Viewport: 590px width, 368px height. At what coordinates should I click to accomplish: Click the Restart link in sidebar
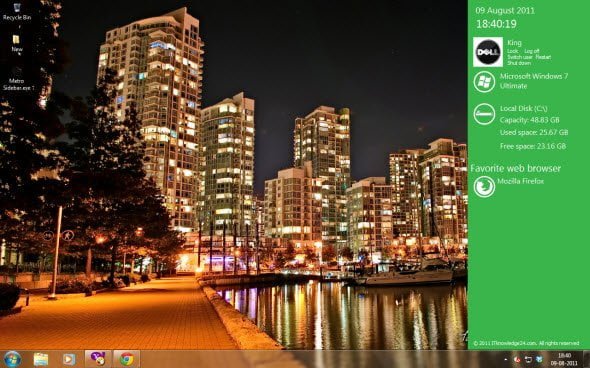[x=543, y=57]
